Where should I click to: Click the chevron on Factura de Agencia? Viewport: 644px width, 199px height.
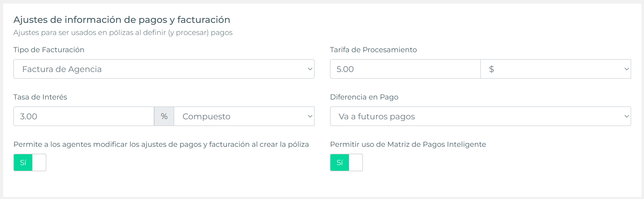point(310,69)
